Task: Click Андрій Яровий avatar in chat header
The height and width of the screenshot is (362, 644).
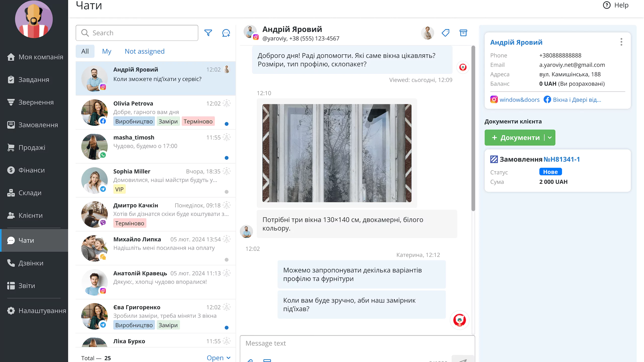Action: tap(250, 32)
